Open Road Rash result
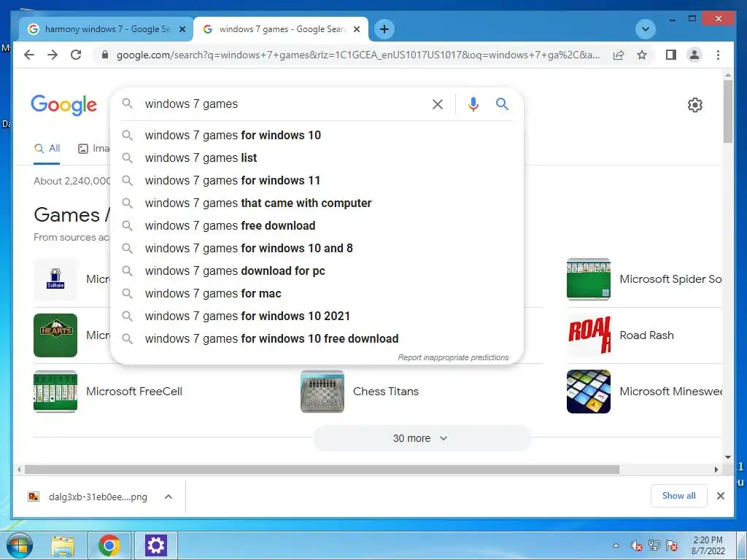The image size is (747, 560). (620, 335)
